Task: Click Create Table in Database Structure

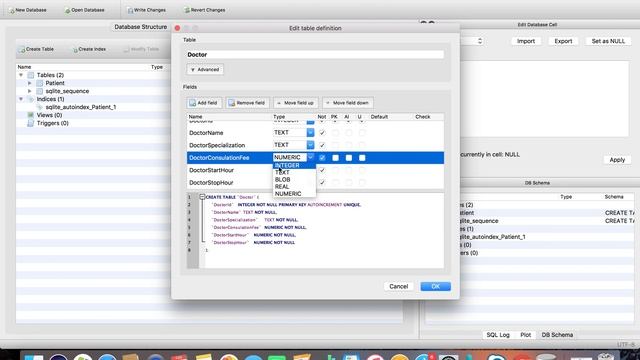Action: click(x=36, y=49)
